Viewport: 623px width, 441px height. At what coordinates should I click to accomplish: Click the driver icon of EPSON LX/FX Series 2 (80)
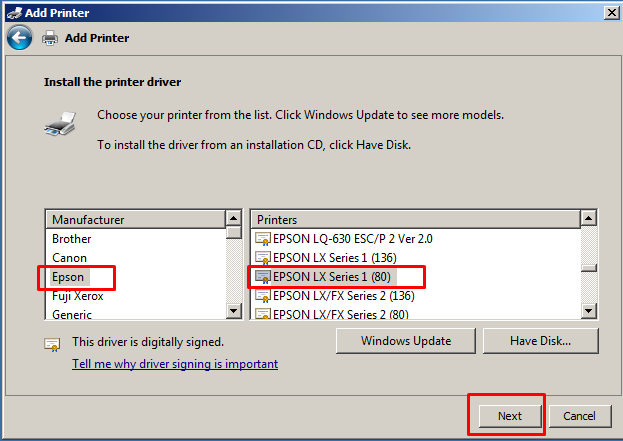263,314
